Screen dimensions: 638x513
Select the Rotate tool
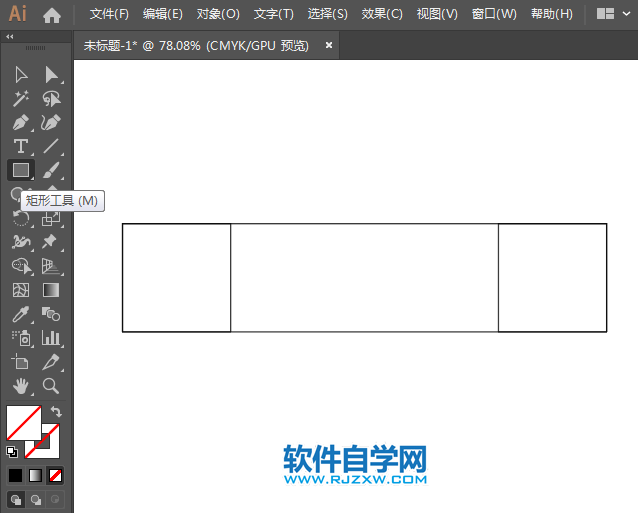click(x=20, y=219)
